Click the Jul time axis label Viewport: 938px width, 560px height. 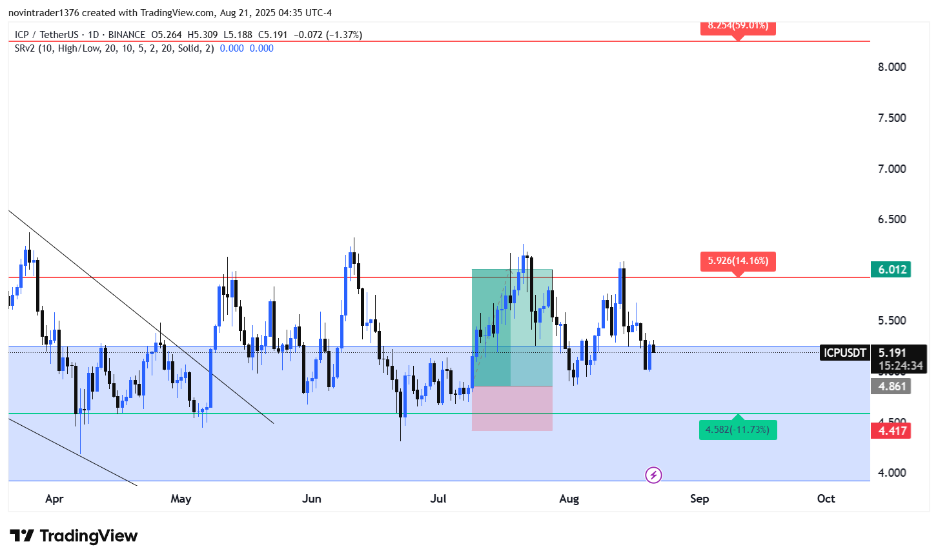coord(438,499)
